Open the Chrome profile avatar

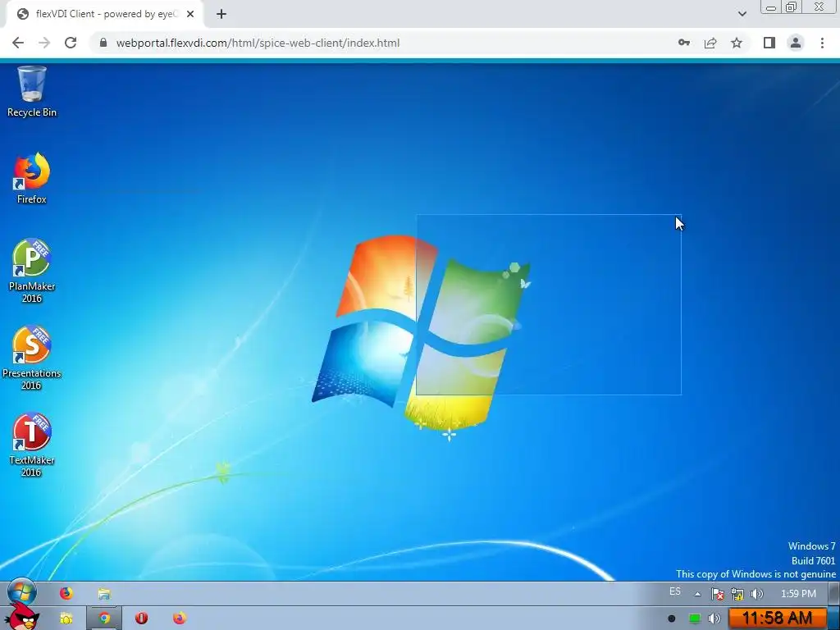[x=796, y=43]
